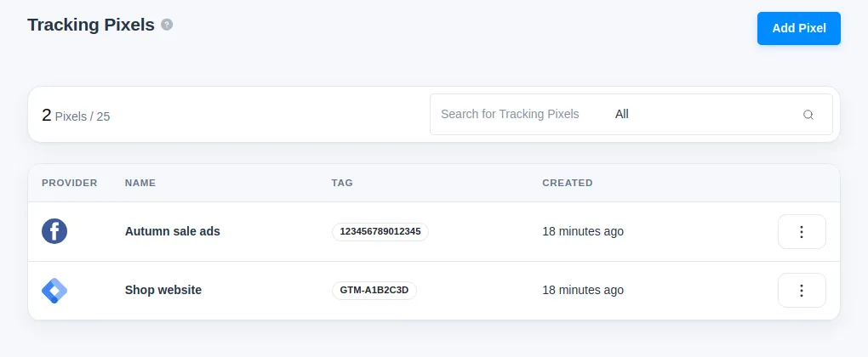Click Autumn sale ads created time
This screenshot has width=868, height=357.
click(583, 231)
